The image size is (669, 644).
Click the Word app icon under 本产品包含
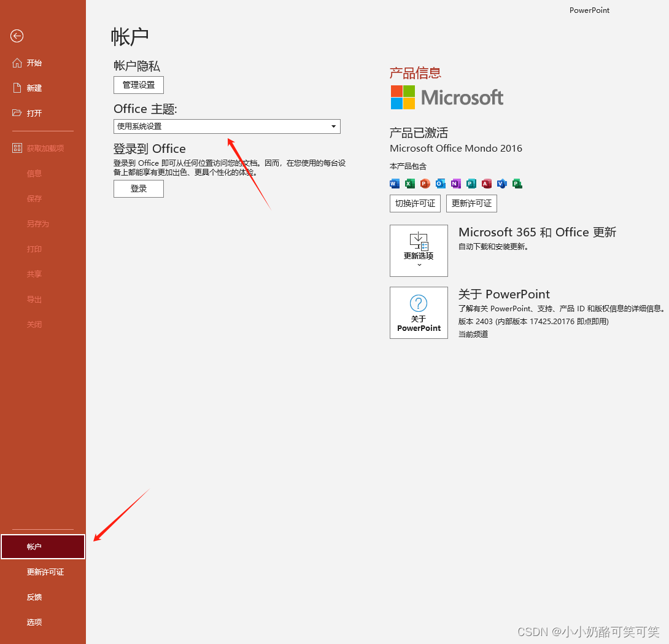(x=395, y=184)
